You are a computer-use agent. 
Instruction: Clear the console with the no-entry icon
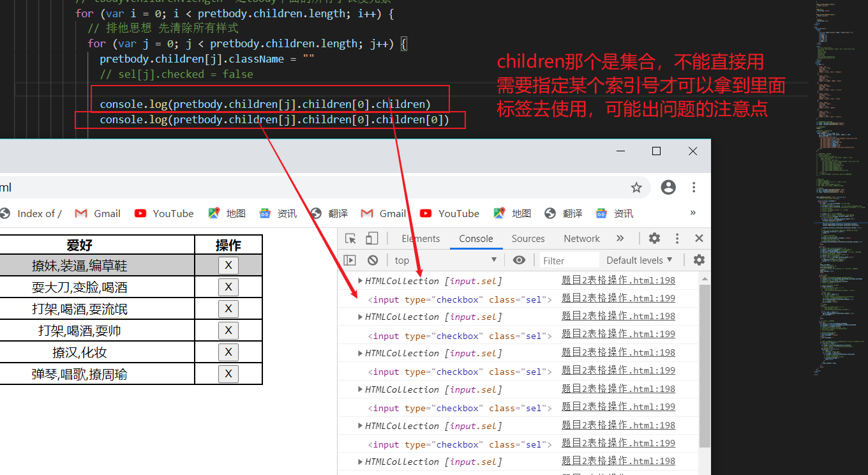(x=373, y=260)
